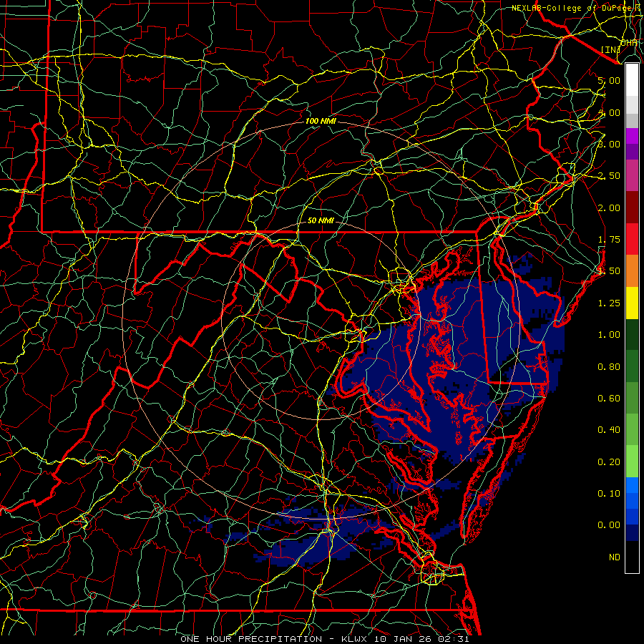The width and height of the screenshot is (644, 644).
Task: Pick the bright magenta legend swatch
Action: coord(632,136)
